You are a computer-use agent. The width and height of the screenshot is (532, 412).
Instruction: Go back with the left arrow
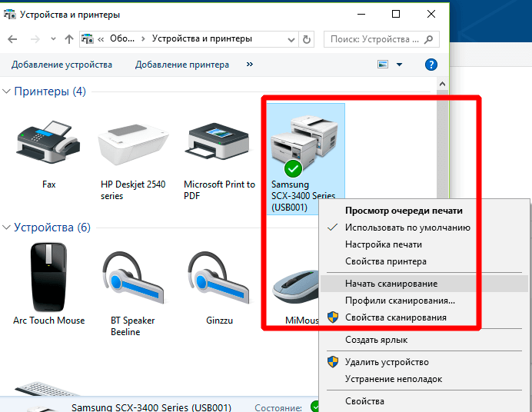click(x=12, y=39)
